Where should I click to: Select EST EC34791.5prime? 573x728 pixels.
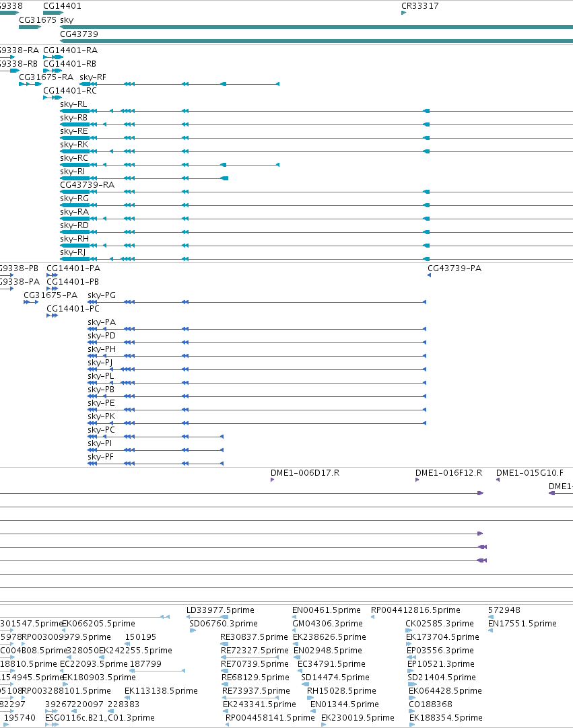click(301, 671)
